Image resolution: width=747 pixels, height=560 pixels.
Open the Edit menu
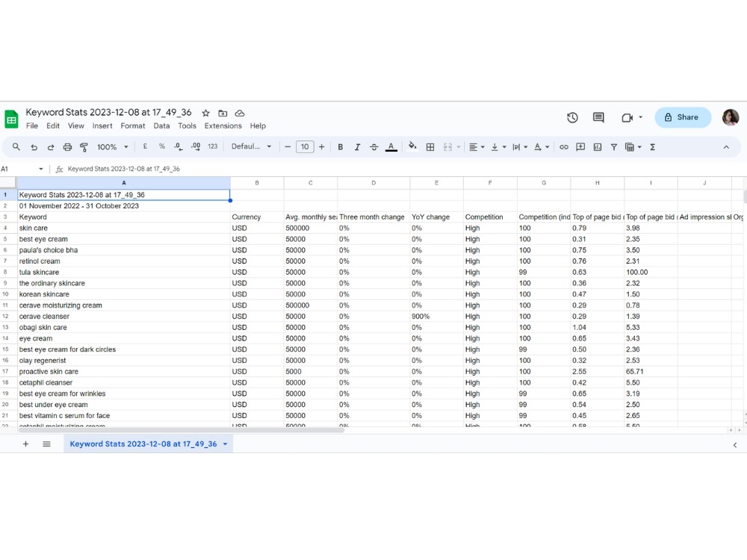[53, 125]
